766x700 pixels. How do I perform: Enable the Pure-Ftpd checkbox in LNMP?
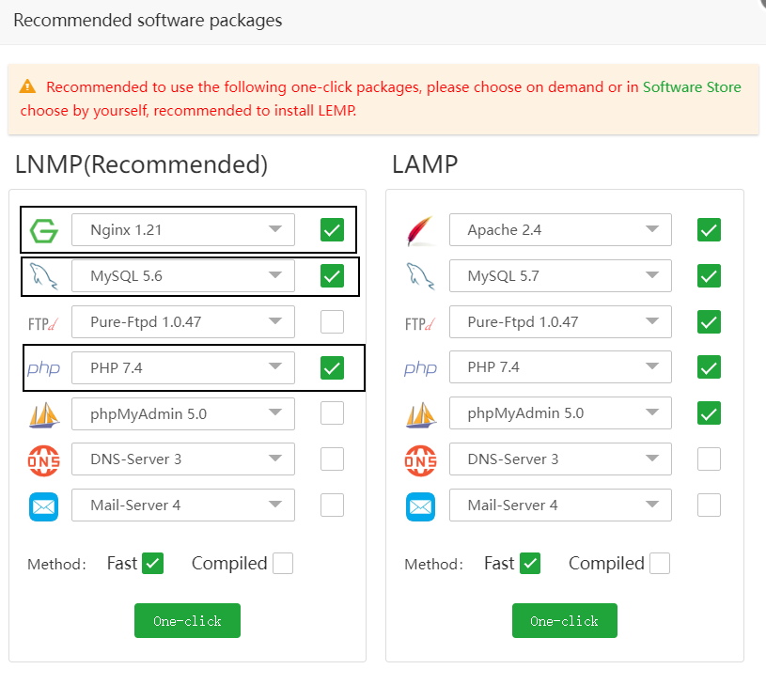pyautogui.click(x=332, y=322)
